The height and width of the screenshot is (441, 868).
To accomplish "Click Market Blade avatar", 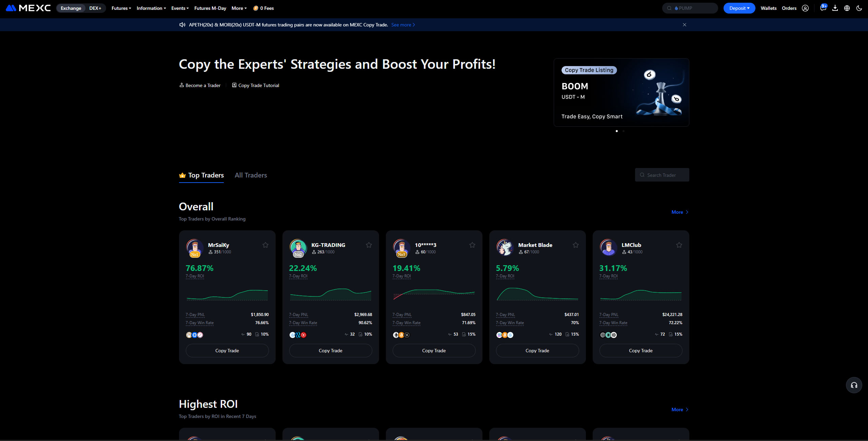I will click(505, 248).
